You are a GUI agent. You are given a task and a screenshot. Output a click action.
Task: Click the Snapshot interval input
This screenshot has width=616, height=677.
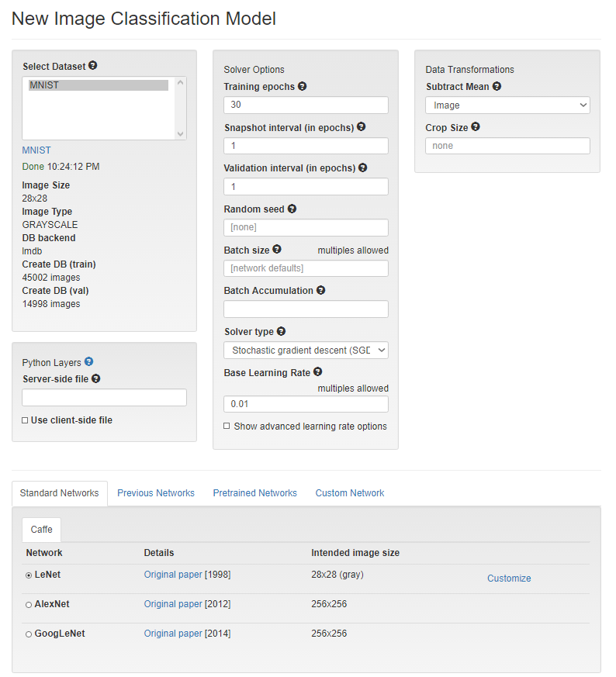pyautogui.click(x=306, y=146)
